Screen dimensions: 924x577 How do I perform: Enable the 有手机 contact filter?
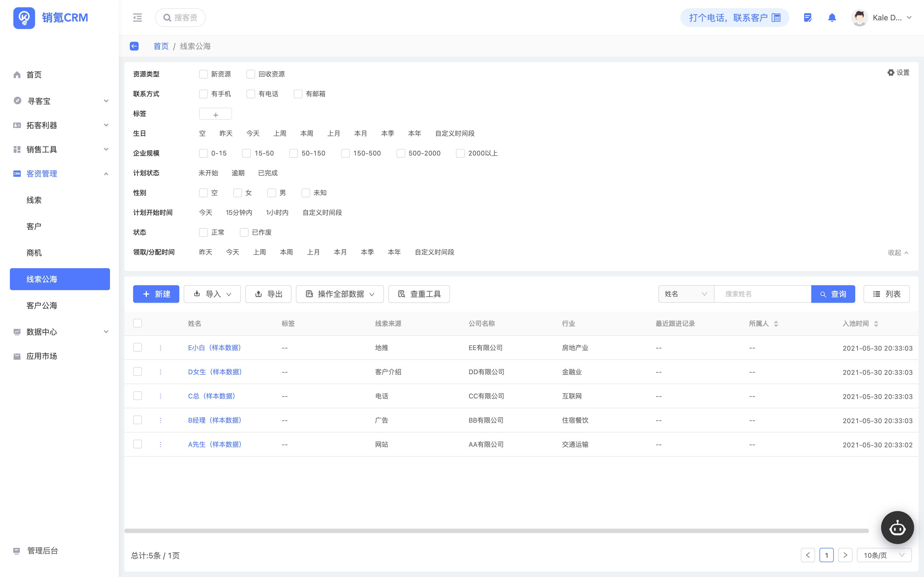tap(203, 94)
